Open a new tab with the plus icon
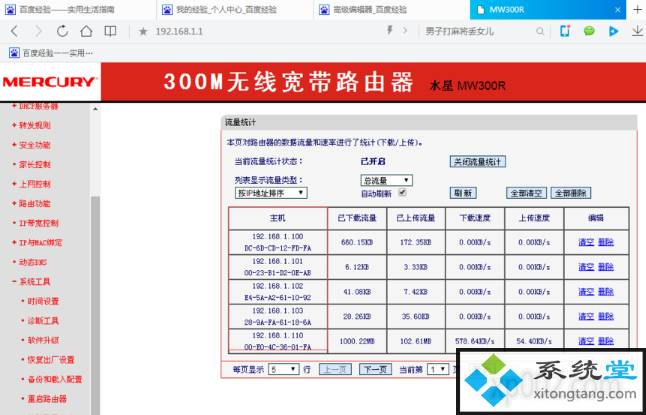 point(637,9)
